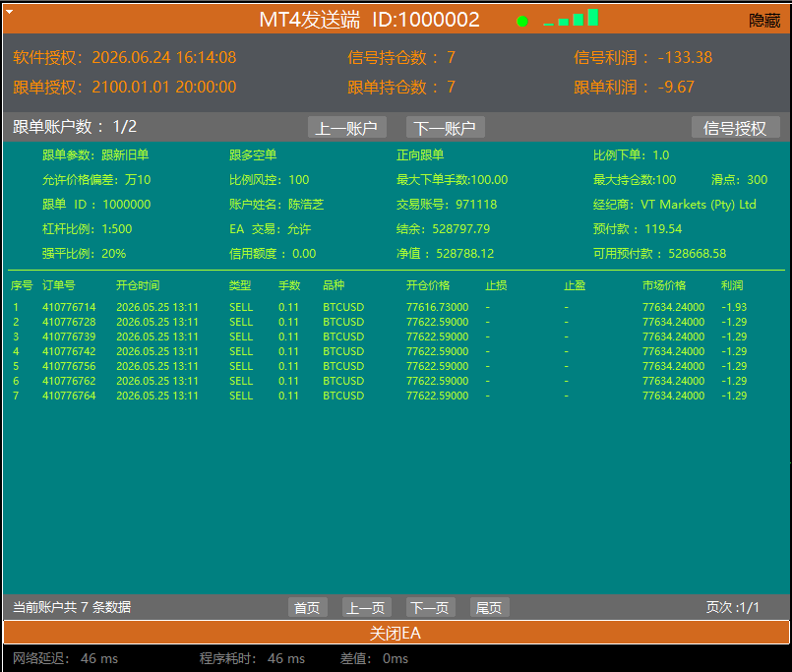Click open price 77616.73000 in row 1
Viewport: 792px width, 672px height.
click(x=438, y=307)
